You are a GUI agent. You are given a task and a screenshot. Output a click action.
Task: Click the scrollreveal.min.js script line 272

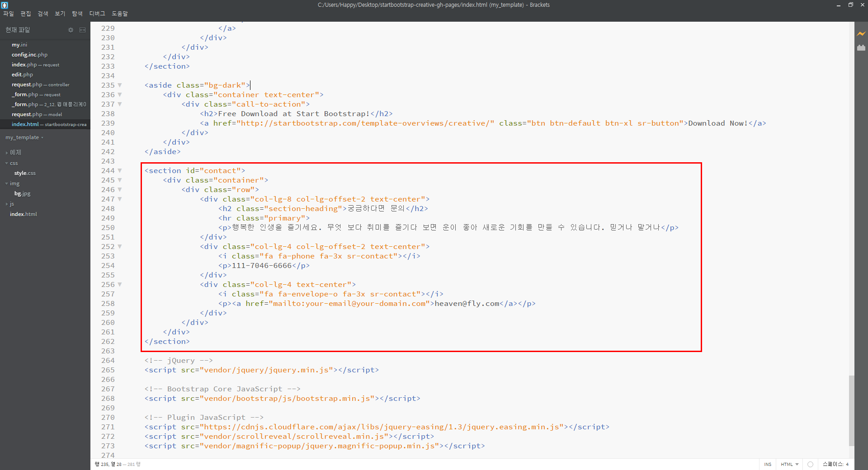(x=289, y=437)
